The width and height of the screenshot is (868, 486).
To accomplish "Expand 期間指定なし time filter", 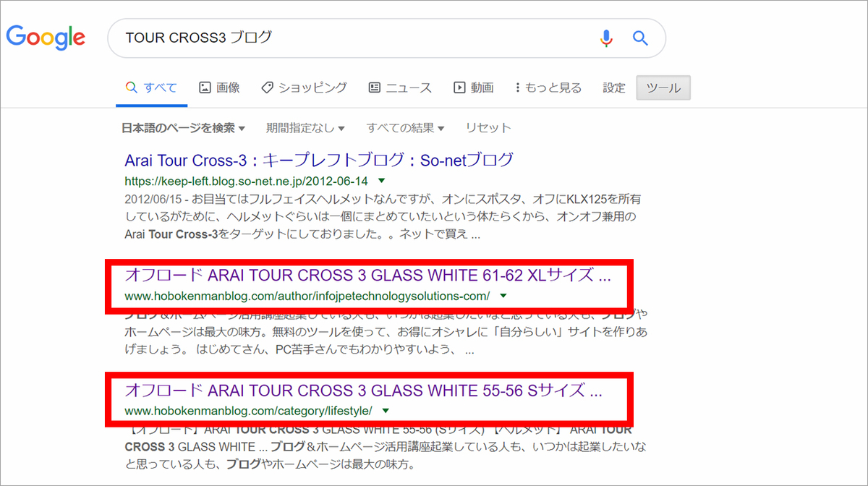I will [305, 128].
